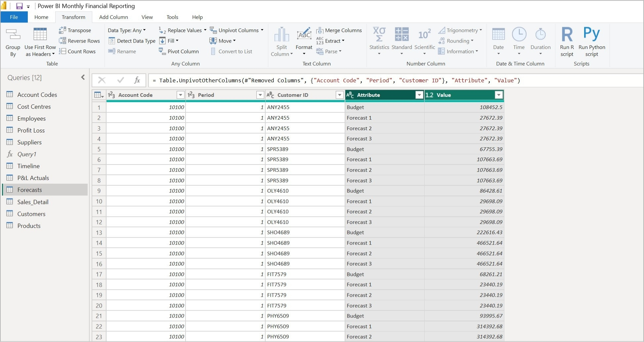This screenshot has width=644, height=342.
Task: Collapse the Queries pane with chevron
Action: click(x=83, y=77)
